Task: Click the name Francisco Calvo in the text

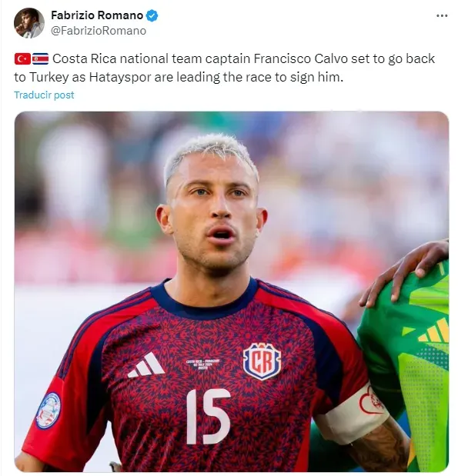Action: click(300, 58)
